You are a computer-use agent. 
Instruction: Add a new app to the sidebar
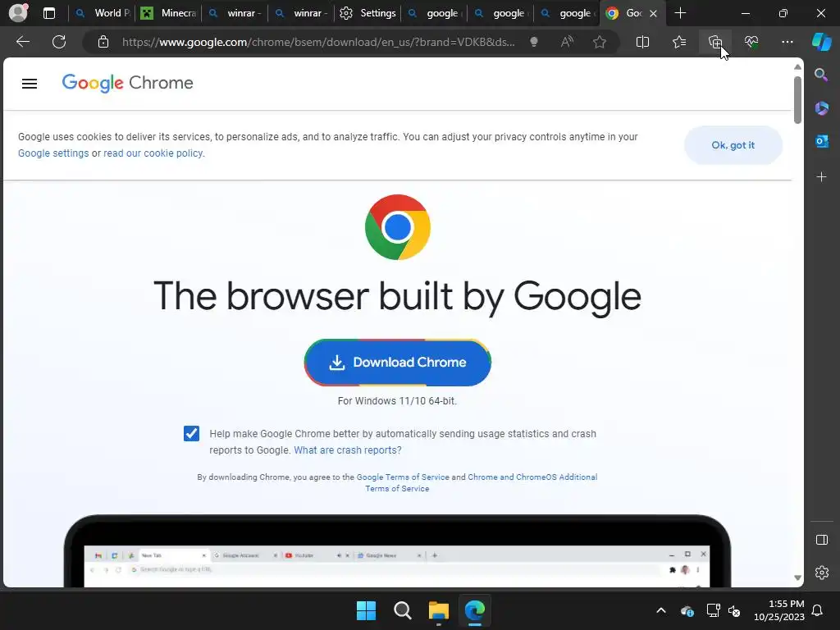pyautogui.click(x=821, y=177)
